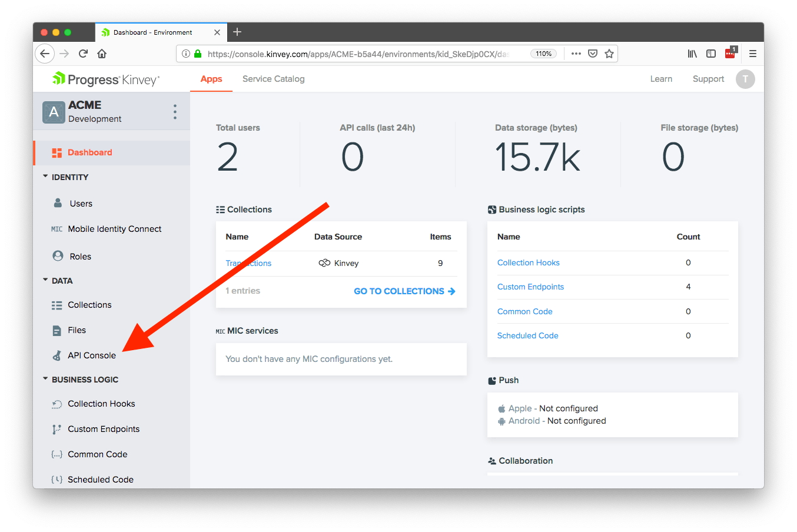Switch to Service Catalog tab
Image resolution: width=797 pixels, height=532 pixels.
tap(273, 79)
